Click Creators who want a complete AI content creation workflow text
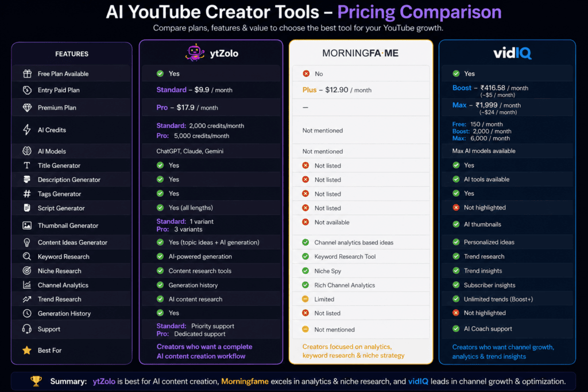 click(x=204, y=351)
